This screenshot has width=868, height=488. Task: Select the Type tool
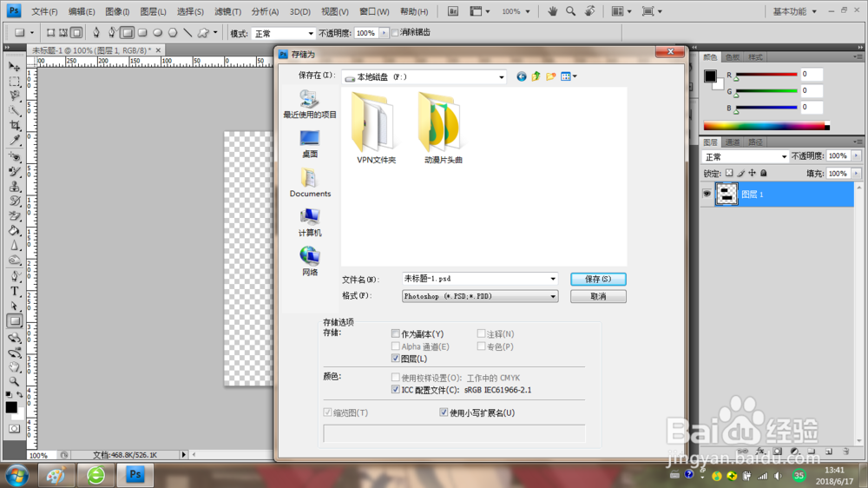pos(15,292)
